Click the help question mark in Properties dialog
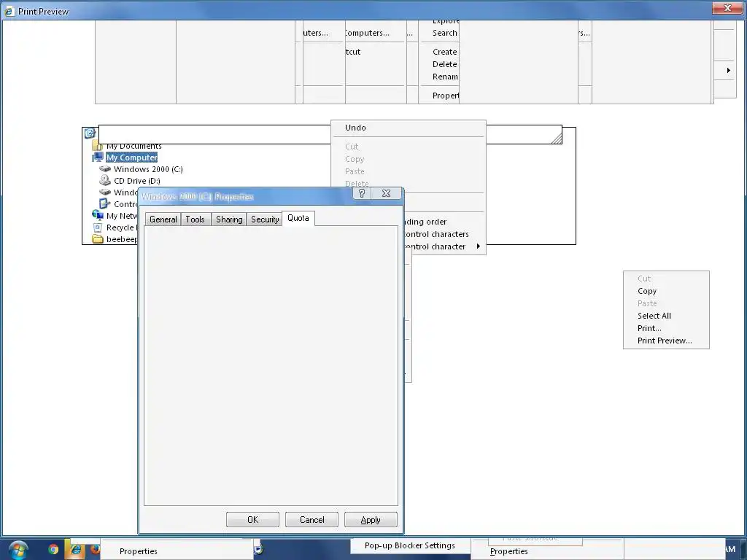The width and height of the screenshot is (747, 560). tap(362, 193)
